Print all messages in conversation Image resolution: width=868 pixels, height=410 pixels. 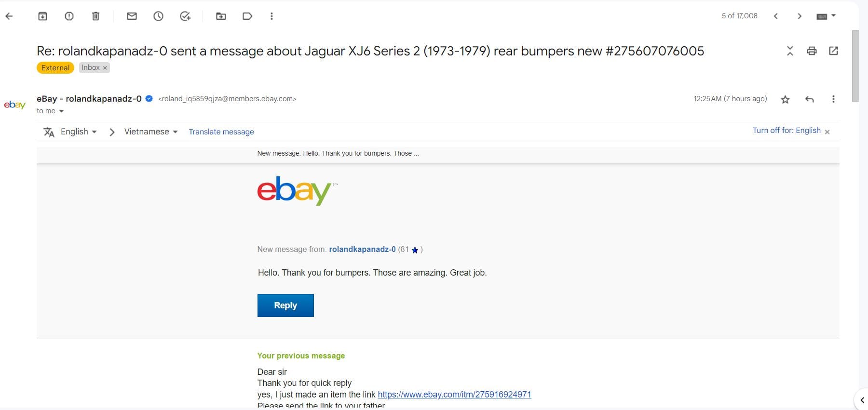click(812, 51)
